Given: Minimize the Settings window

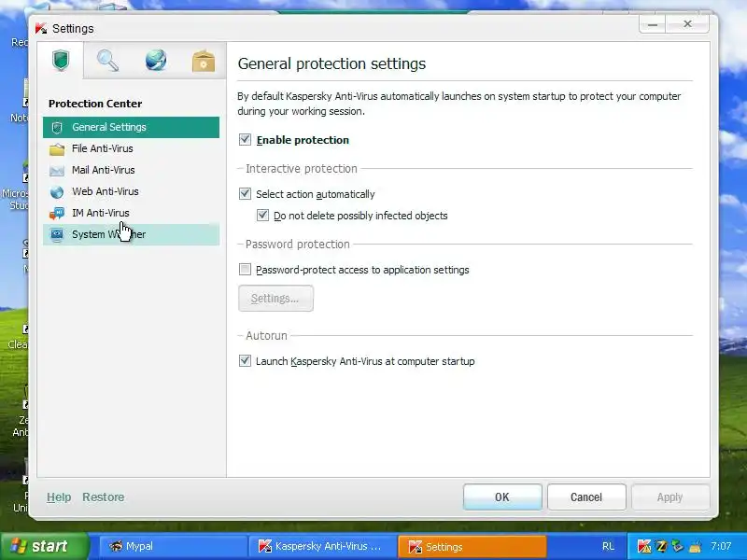Looking at the screenshot, I should (653, 24).
